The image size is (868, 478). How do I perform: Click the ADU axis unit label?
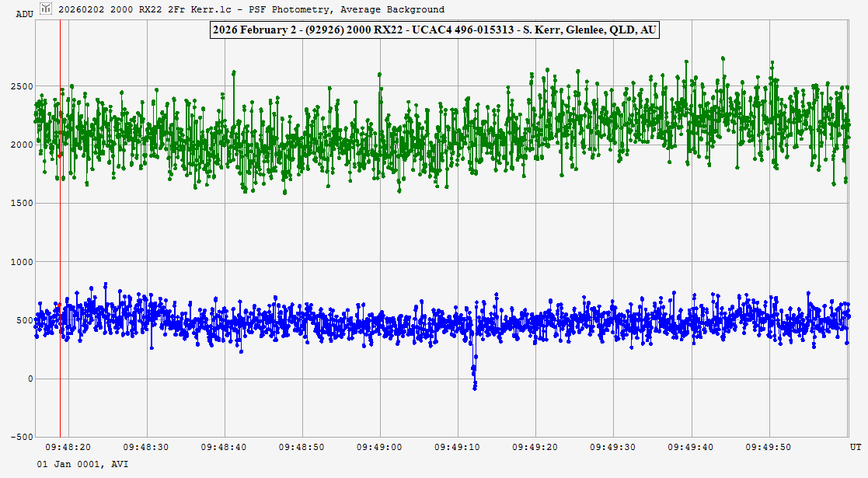click(x=25, y=14)
